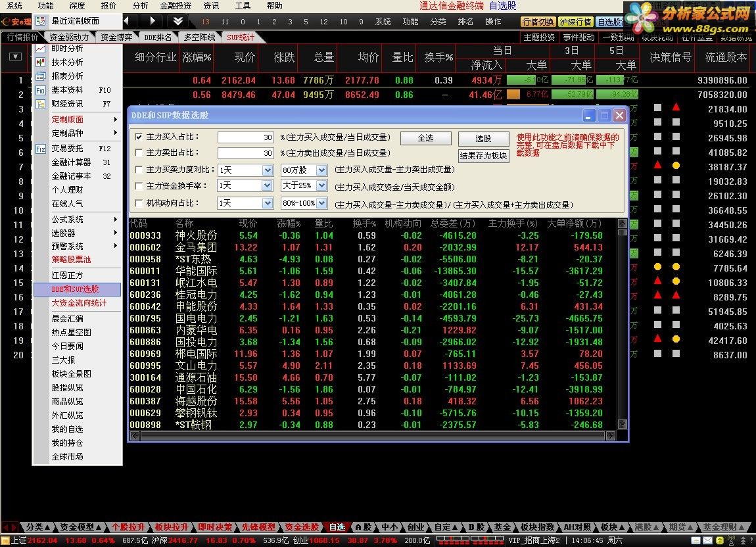The height and width of the screenshot is (547, 756).
Task: Click mail envelope icon in status bar
Action: (x=707, y=540)
